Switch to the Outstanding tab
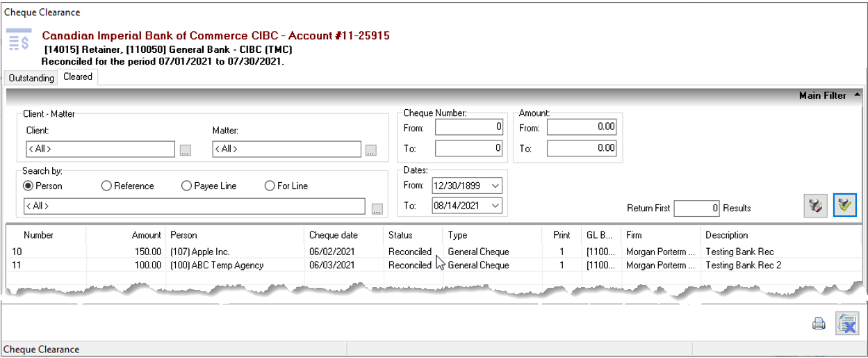Image resolution: width=868 pixels, height=358 pixels. click(x=31, y=78)
